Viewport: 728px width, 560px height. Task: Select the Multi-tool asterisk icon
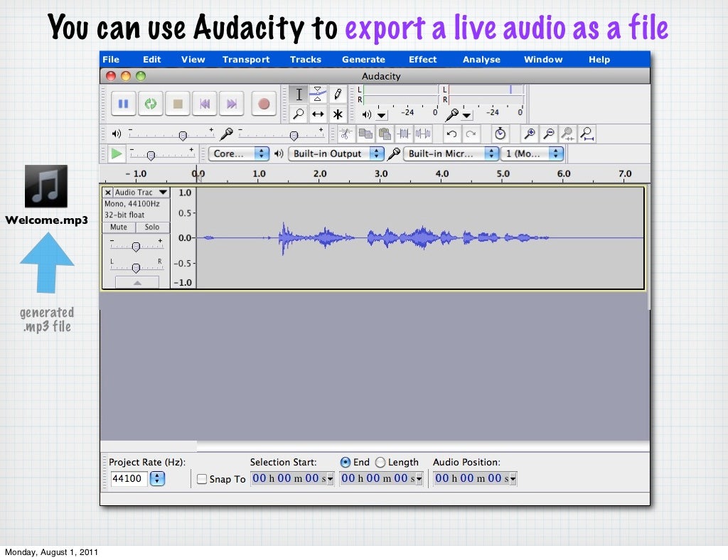338,114
